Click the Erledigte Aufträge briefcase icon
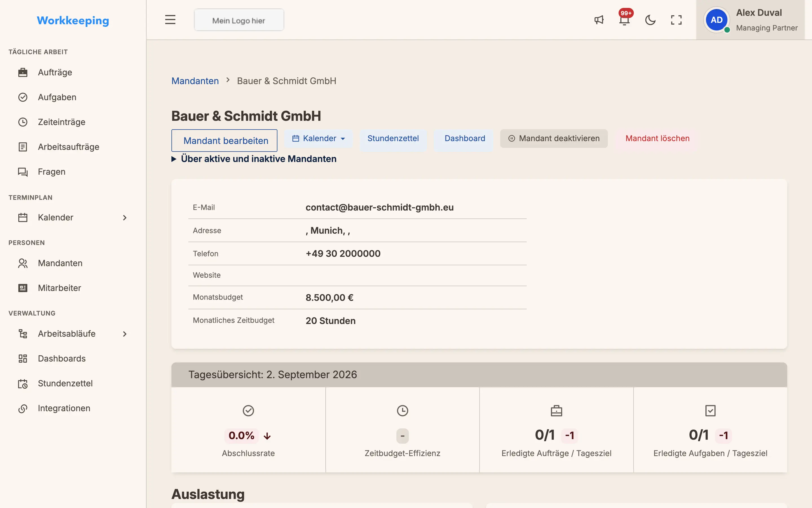 click(x=556, y=411)
